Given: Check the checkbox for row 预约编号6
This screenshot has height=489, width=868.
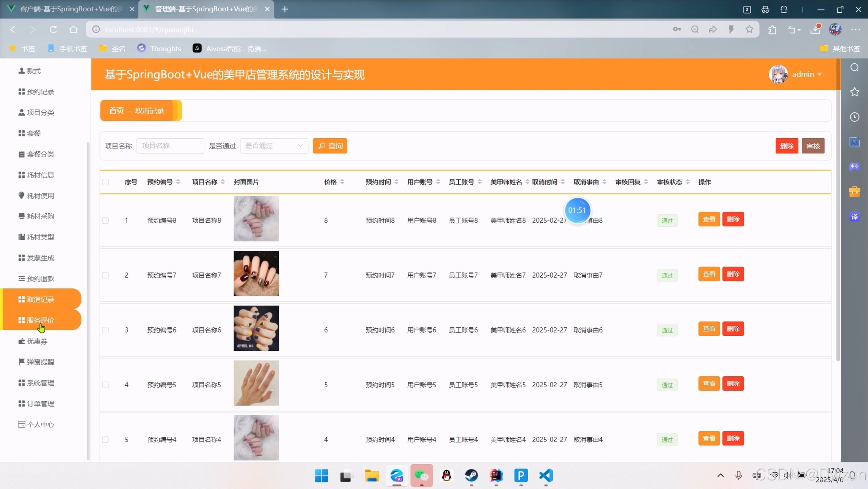Looking at the screenshot, I should 105,330.
